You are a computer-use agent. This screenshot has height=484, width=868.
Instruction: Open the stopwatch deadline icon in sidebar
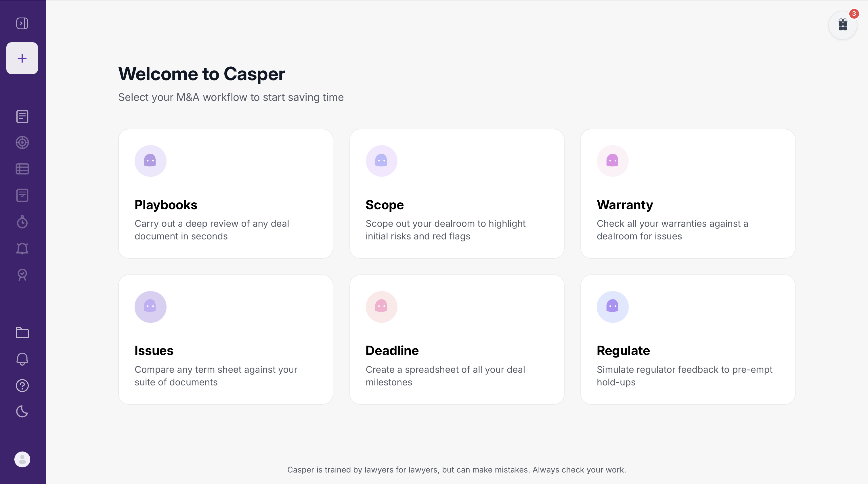point(22,222)
